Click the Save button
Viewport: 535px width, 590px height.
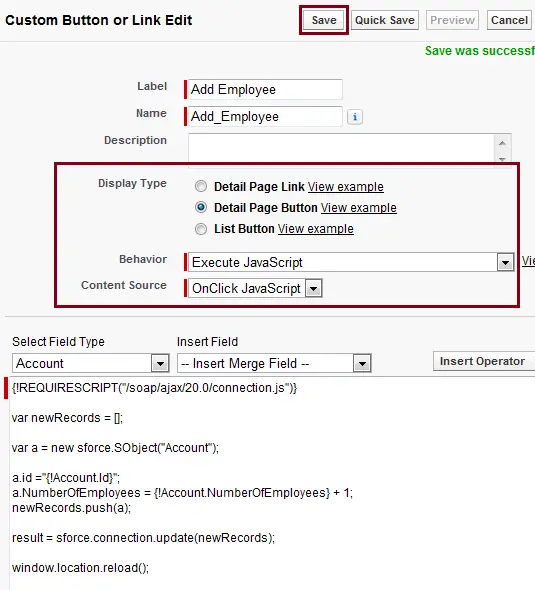click(324, 20)
